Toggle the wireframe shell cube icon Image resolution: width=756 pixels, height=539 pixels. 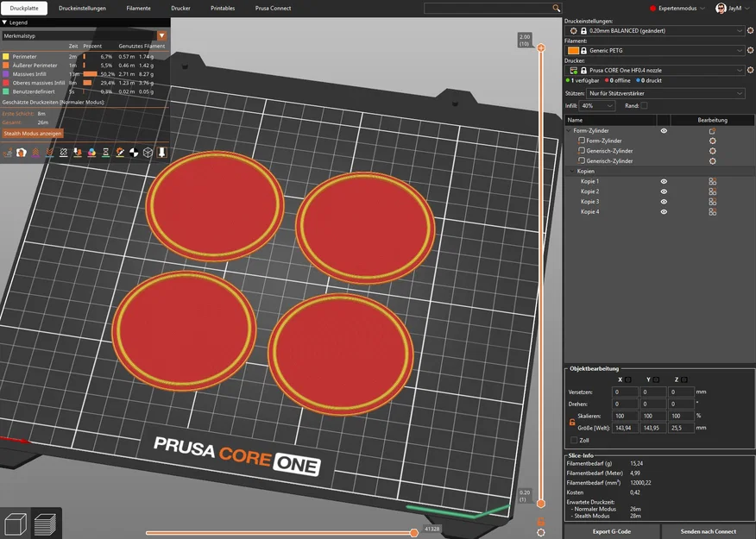[148, 152]
